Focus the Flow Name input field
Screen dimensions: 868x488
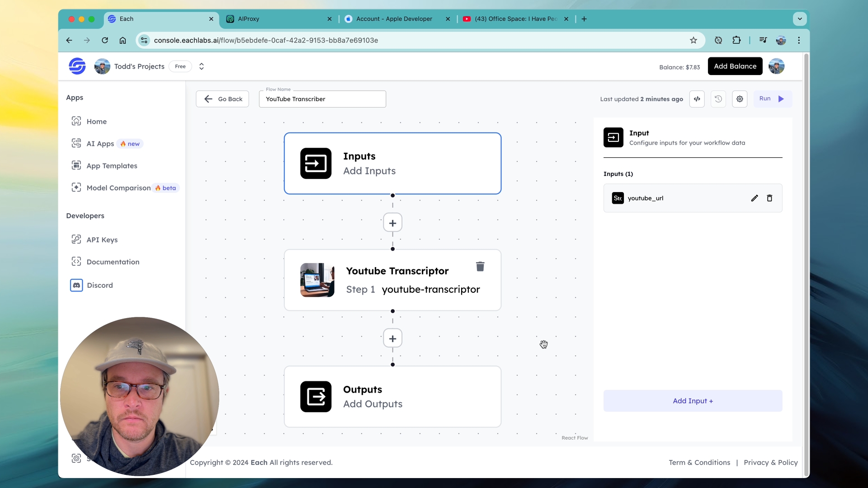point(322,99)
